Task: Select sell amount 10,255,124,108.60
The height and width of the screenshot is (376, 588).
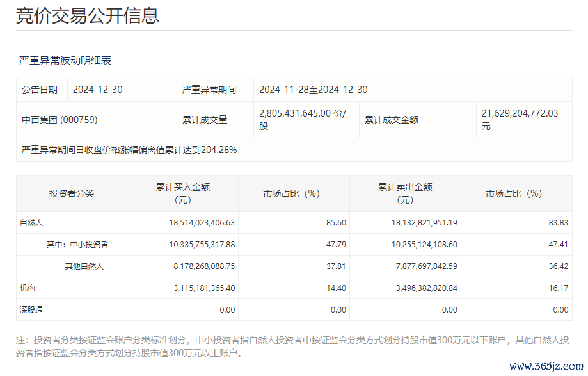Action: pos(424,245)
